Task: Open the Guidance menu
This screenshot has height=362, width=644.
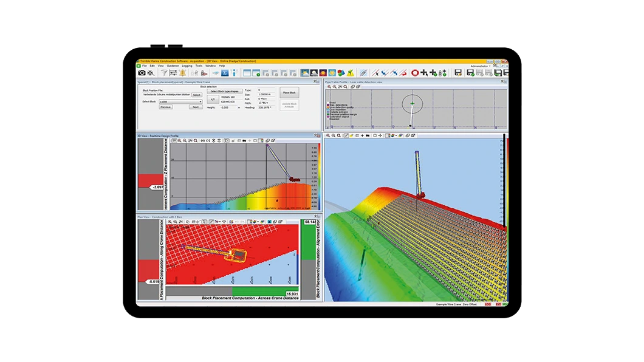Action: pos(173,66)
